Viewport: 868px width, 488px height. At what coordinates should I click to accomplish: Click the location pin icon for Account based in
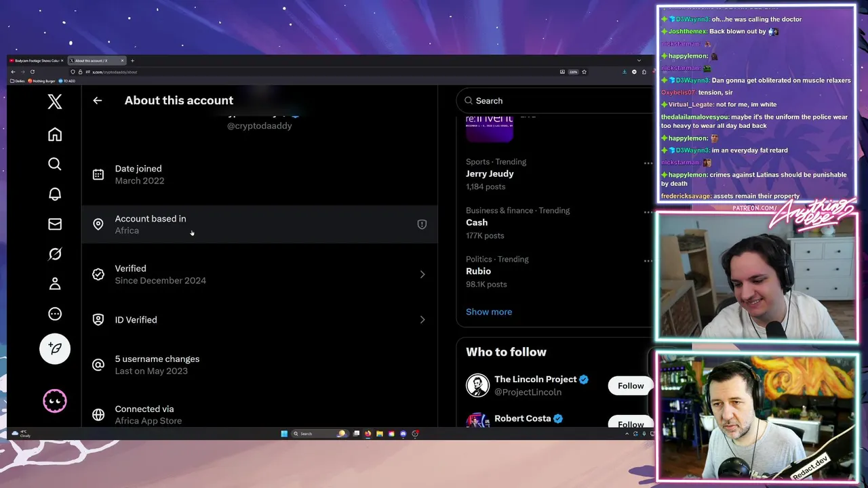[x=98, y=224]
